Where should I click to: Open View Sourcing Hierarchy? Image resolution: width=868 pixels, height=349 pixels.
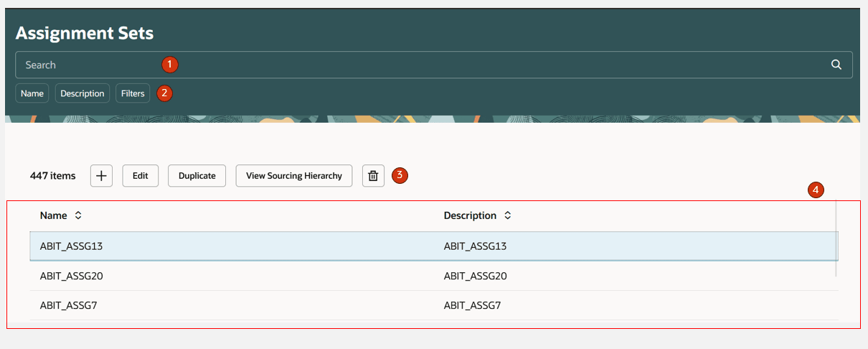tap(294, 176)
